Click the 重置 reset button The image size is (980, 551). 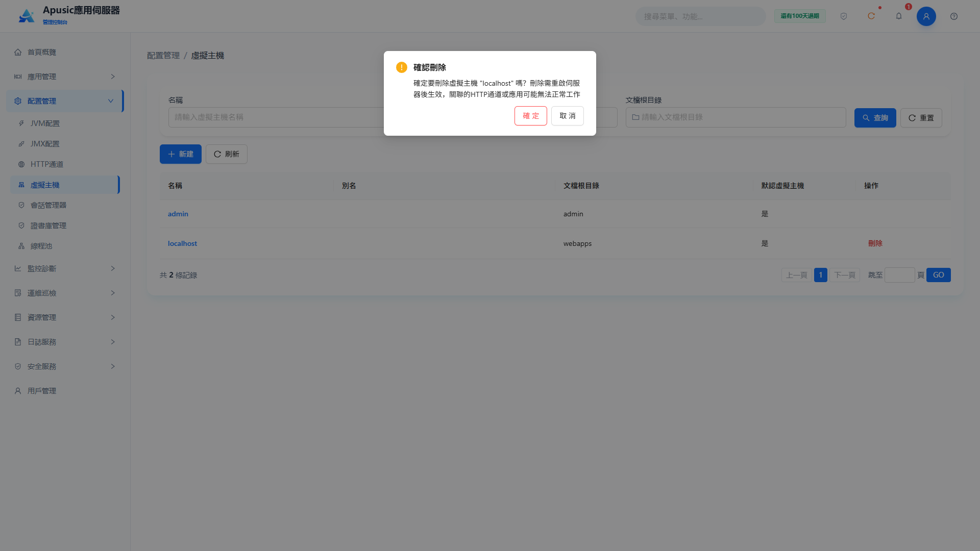pyautogui.click(x=921, y=118)
